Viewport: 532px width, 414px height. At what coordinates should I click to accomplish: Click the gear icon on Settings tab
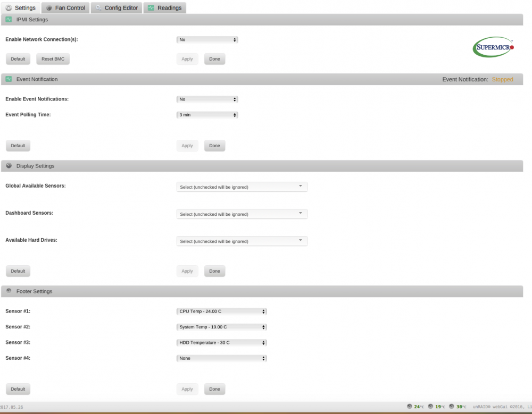pyautogui.click(x=9, y=8)
